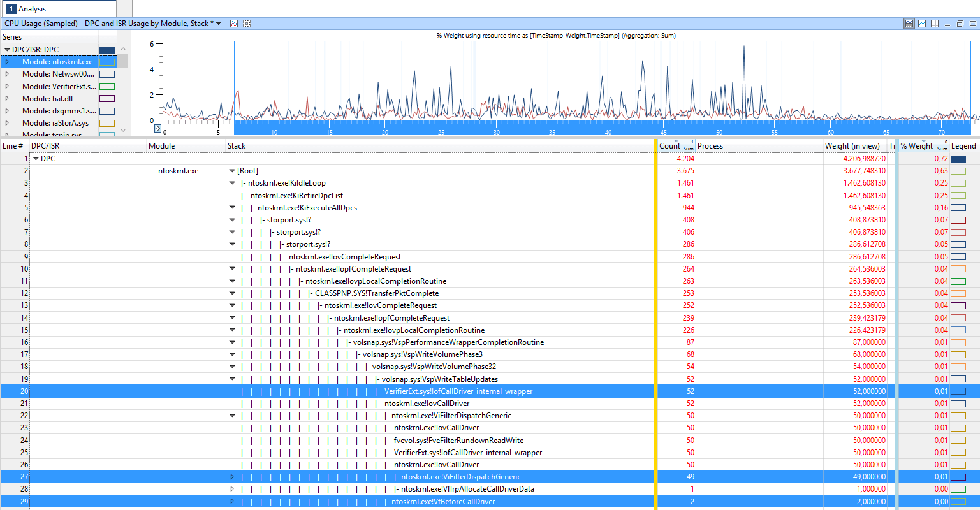
Task: Click the Module column header
Action: (186, 146)
